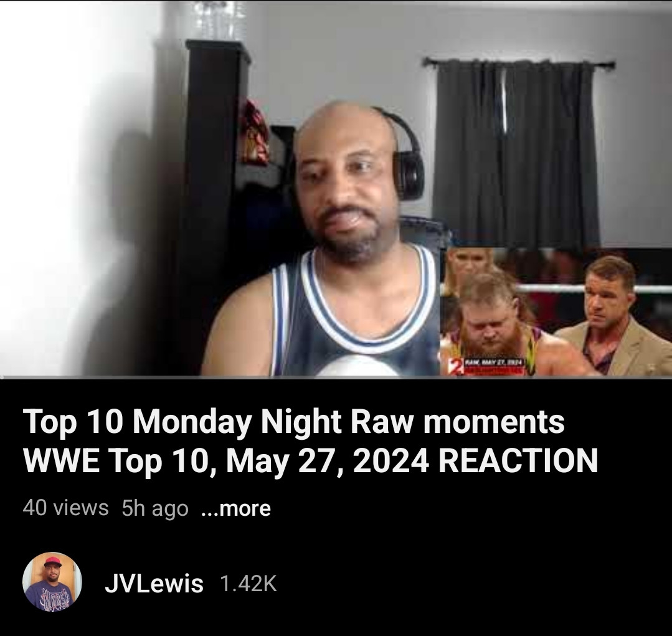Select the man in tan blazer in inset
The width and height of the screenshot is (672, 636).
point(613,317)
